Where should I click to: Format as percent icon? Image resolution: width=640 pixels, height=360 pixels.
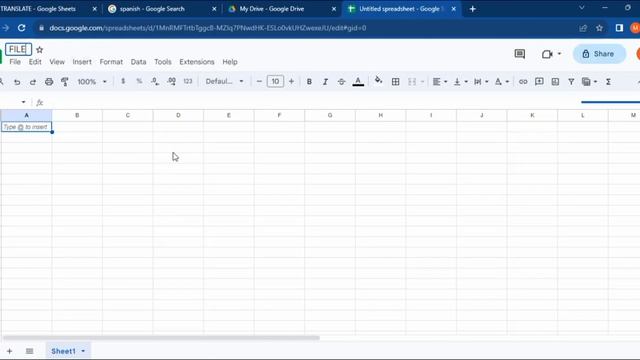pos(139,82)
